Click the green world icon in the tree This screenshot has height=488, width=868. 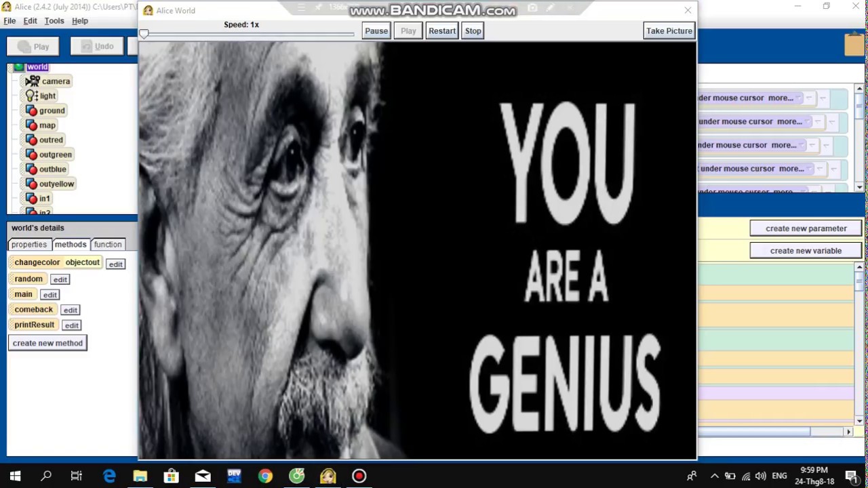click(x=19, y=66)
